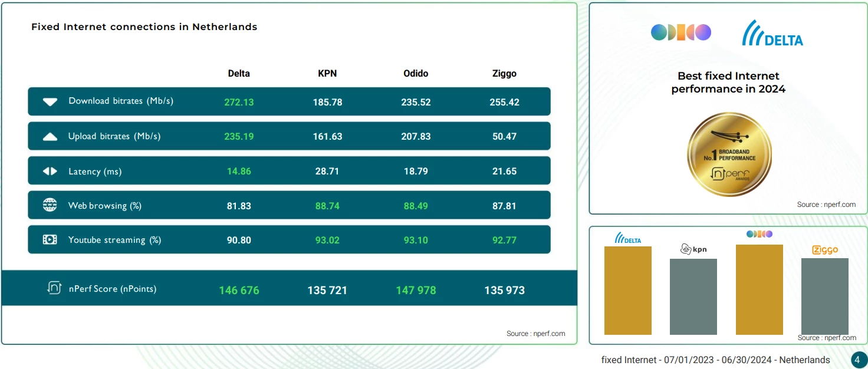Click the gold No.1 Broadband Performance medal

point(729,154)
